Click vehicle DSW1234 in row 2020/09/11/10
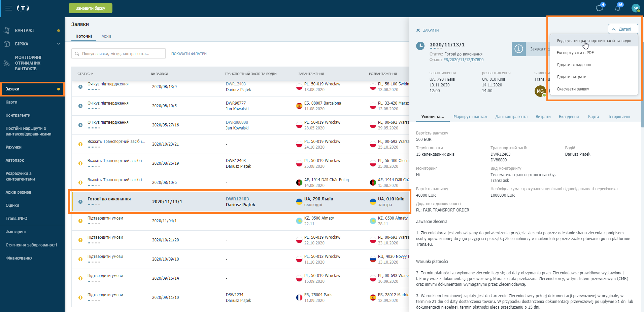 [x=235, y=295]
